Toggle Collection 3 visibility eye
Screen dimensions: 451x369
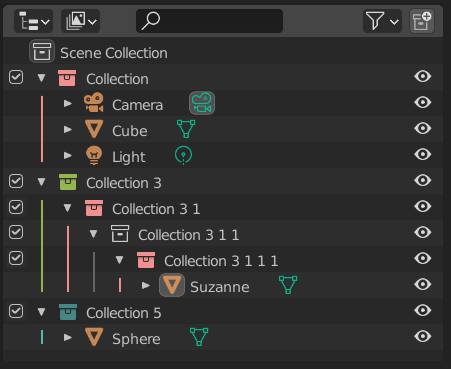(x=423, y=180)
